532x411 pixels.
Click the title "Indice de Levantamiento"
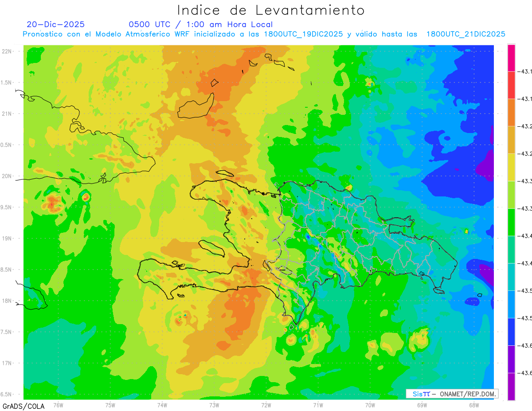click(x=271, y=10)
